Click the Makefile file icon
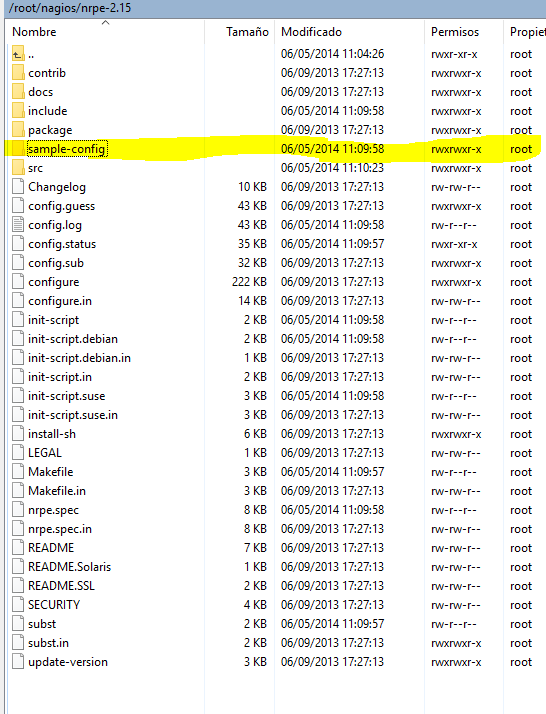Screen dimensions: 546x714 [18, 472]
